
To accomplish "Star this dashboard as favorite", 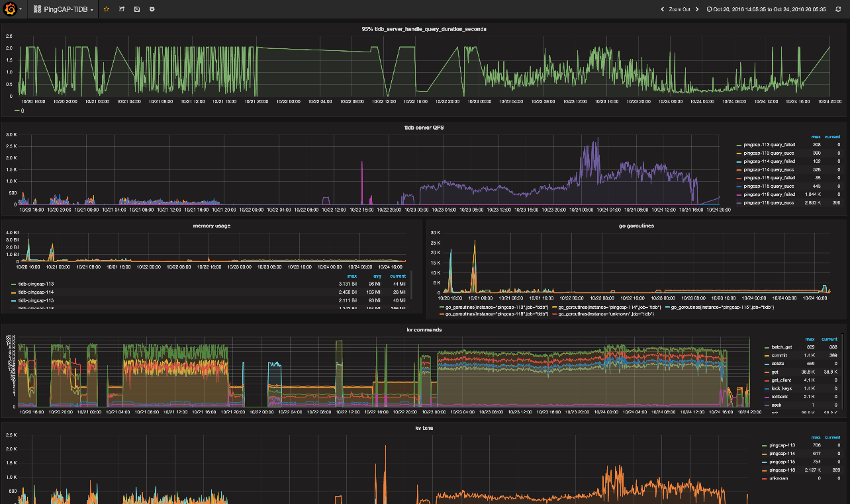I will (105, 9).
